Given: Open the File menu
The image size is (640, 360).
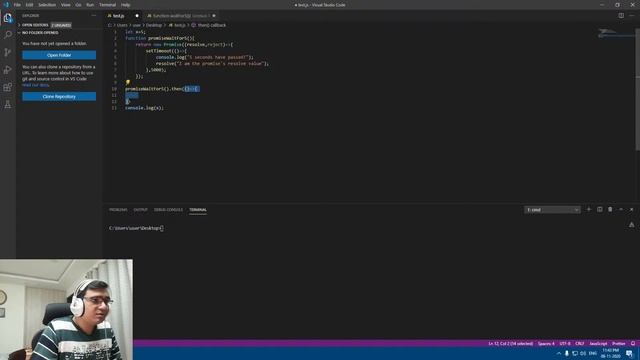Looking at the screenshot, I should pyautogui.click(x=17, y=5).
